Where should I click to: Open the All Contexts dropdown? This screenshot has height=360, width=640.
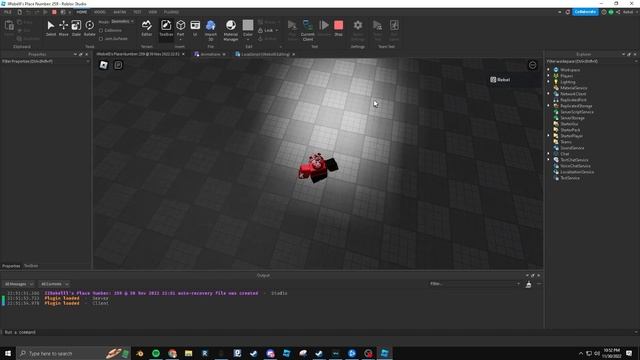pos(54,284)
